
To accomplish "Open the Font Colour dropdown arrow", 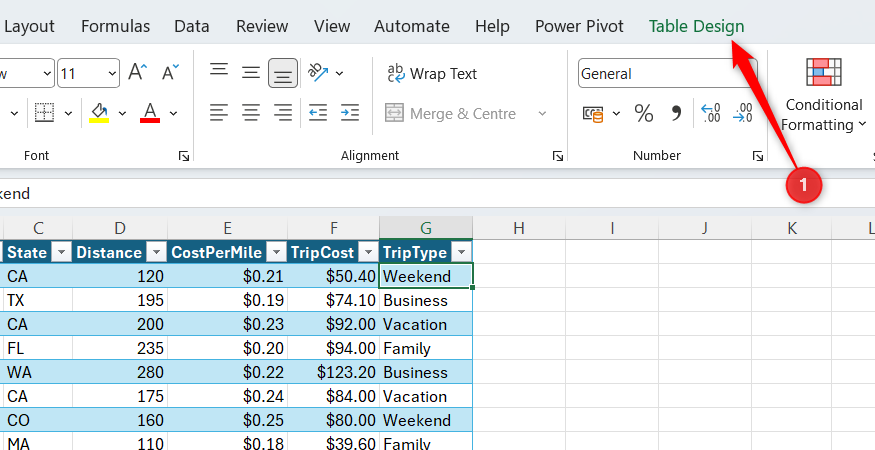I will coord(173,113).
